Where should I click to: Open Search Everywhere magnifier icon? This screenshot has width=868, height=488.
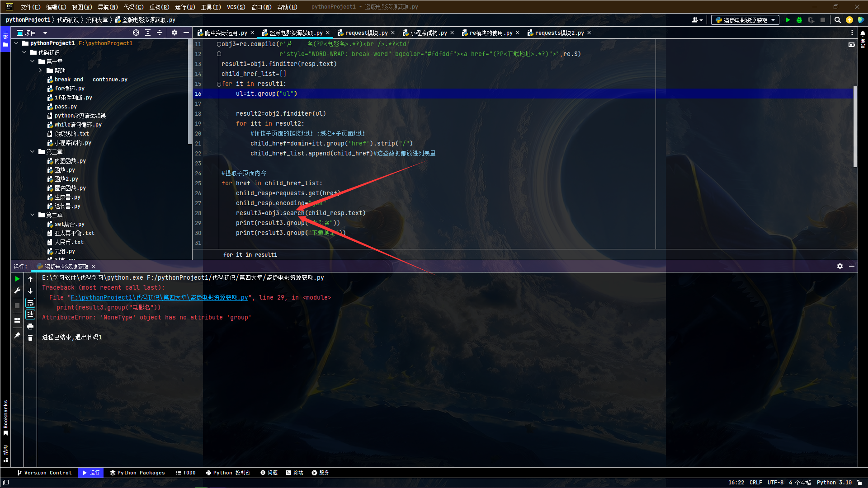(x=838, y=20)
